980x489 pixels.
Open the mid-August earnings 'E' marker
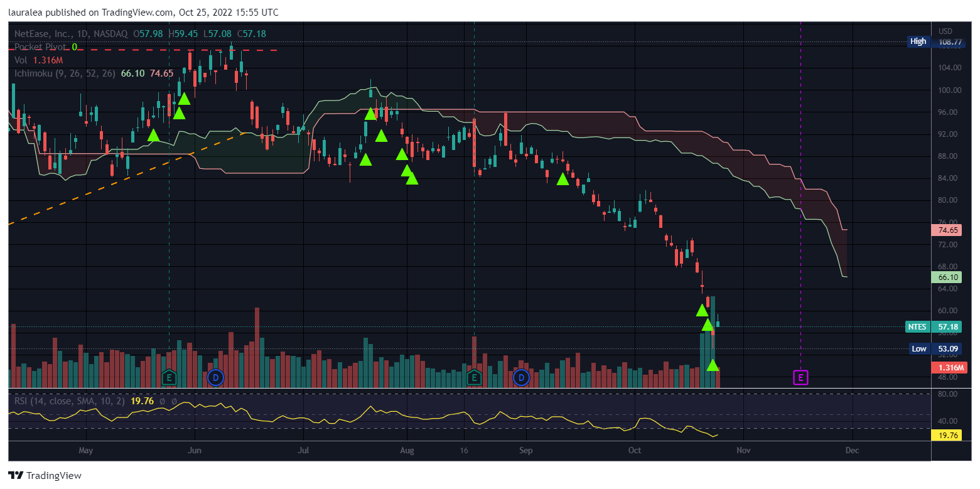click(475, 377)
